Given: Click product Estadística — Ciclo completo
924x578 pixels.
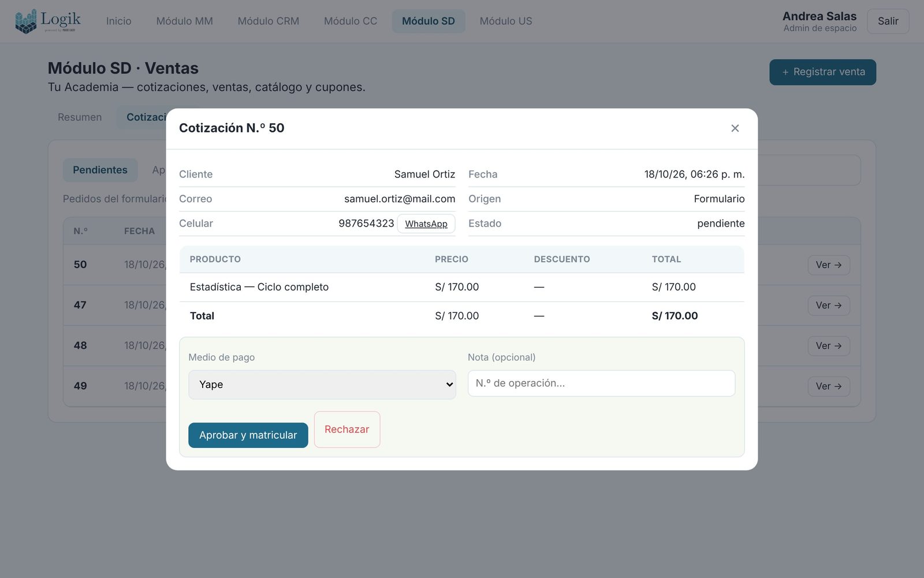Looking at the screenshot, I should point(259,287).
